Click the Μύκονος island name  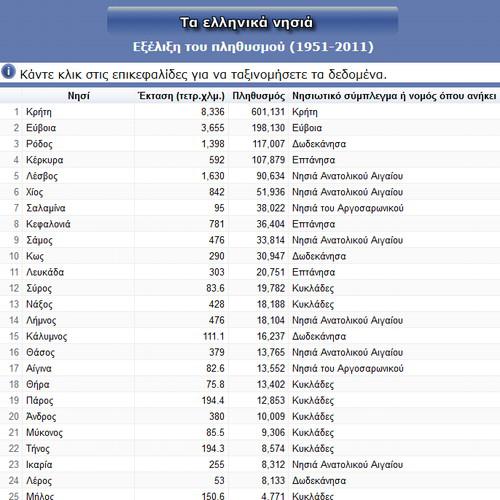[x=44, y=433]
